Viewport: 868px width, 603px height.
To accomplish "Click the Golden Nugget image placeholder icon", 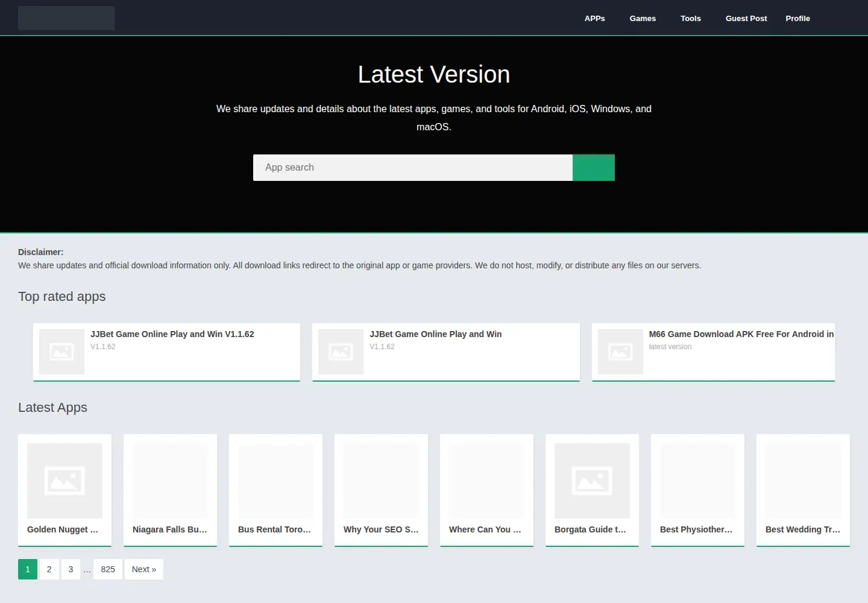I will tap(64, 481).
